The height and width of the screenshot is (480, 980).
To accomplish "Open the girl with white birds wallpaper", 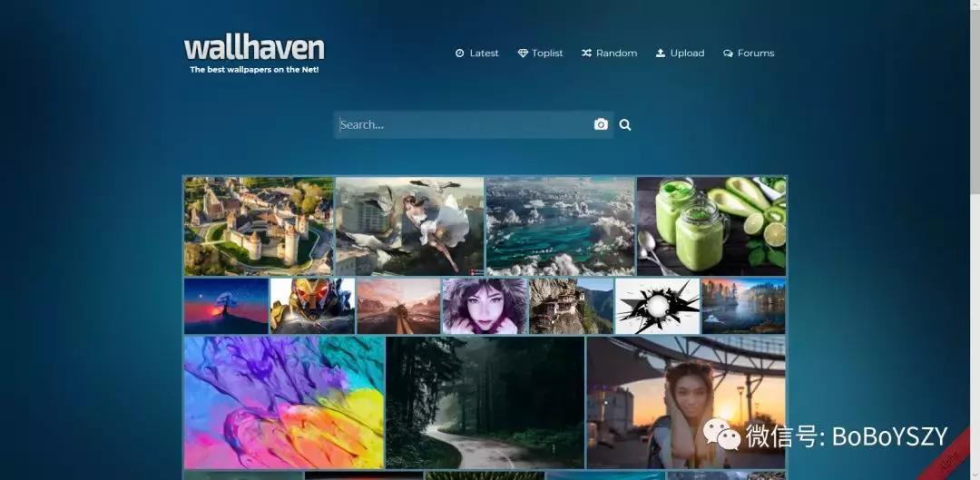I will (409, 226).
